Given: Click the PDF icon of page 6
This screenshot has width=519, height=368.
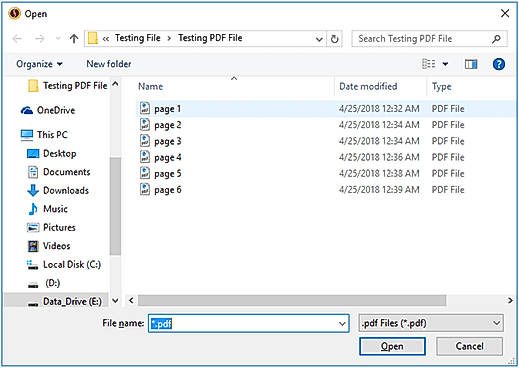Looking at the screenshot, I should click(x=145, y=190).
